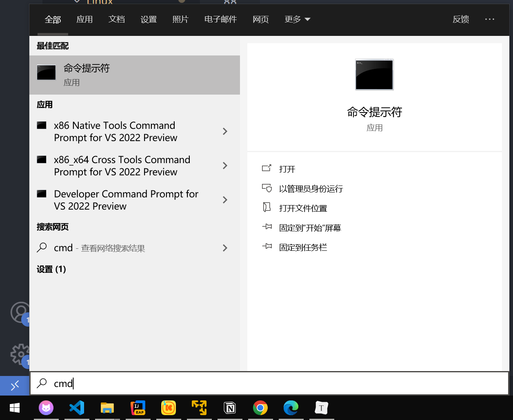Switch to the 应用 filter tab
Viewport: 513px width, 420px height.
pos(84,19)
